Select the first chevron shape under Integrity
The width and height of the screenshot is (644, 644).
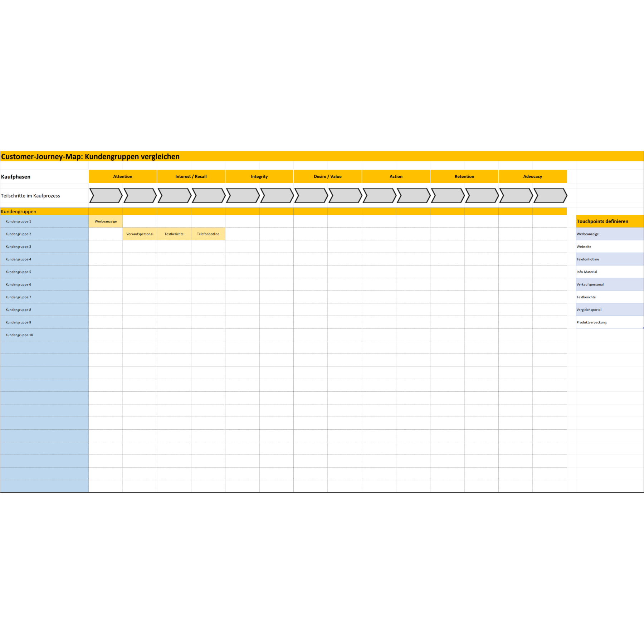243,196
